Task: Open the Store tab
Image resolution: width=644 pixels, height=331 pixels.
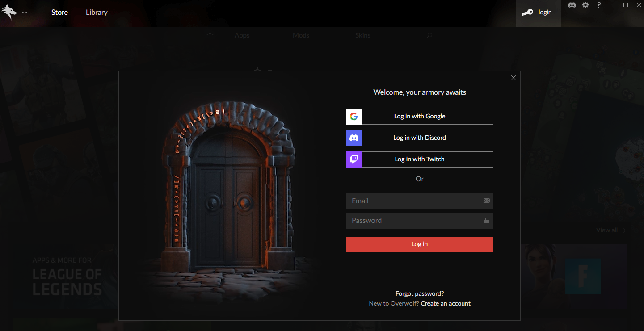Action: 59,12
